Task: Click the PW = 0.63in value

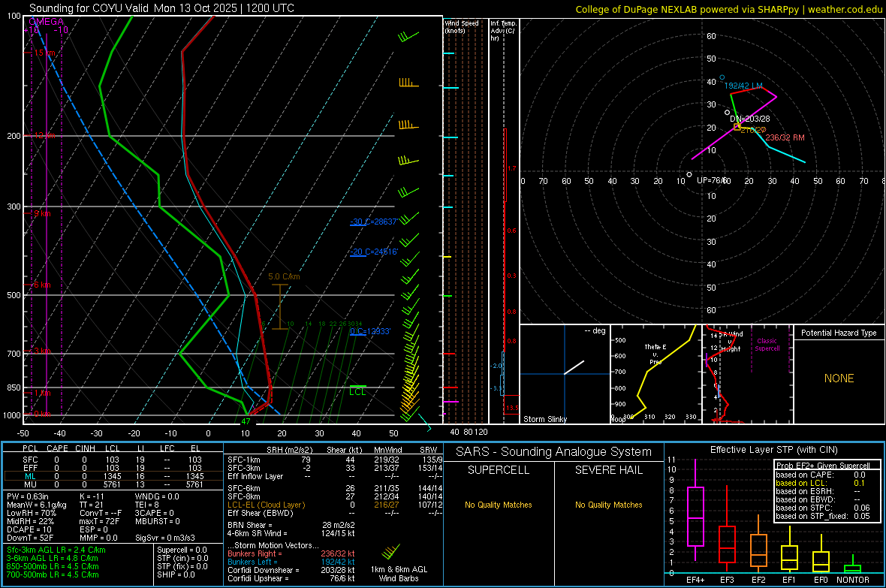Action: (28, 496)
